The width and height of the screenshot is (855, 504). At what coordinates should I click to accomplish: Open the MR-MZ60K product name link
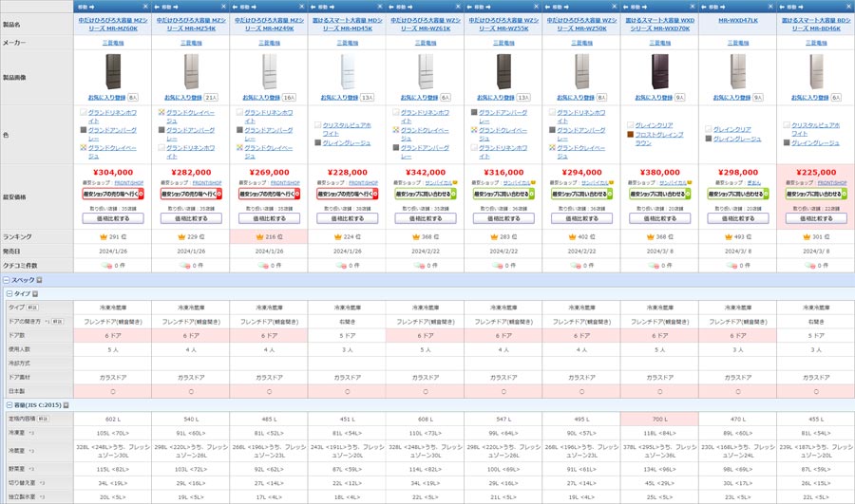pos(113,24)
